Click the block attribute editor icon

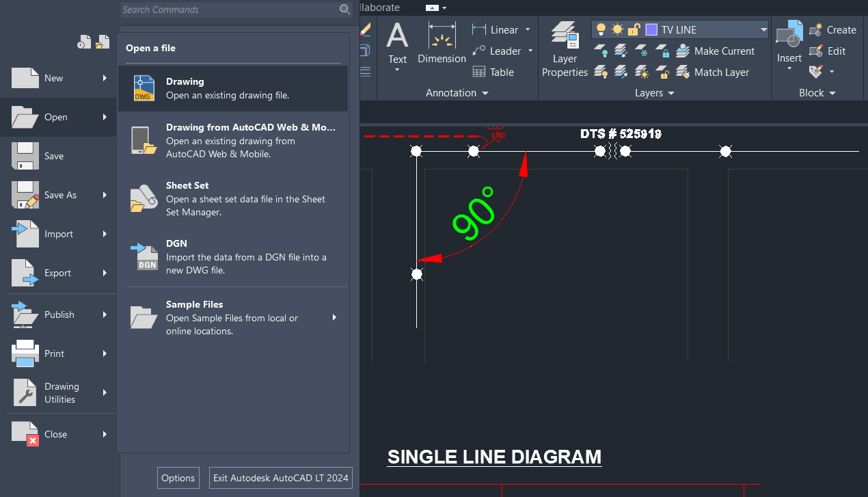point(816,71)
